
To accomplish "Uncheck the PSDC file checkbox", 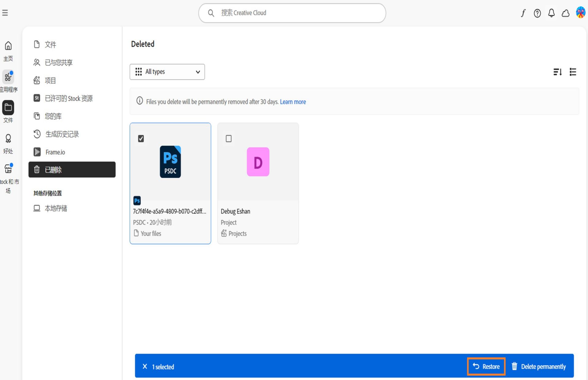I will click(x=141, y=139).
